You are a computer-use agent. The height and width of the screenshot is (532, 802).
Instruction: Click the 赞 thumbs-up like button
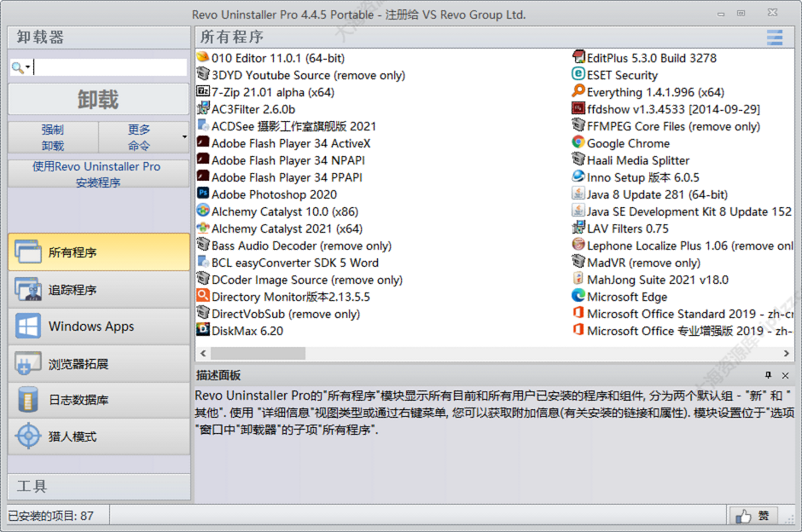tap(753, 516)
